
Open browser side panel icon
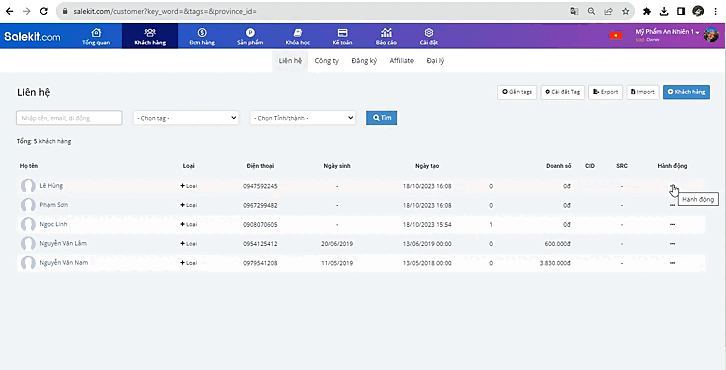click(x=681, y=11)
